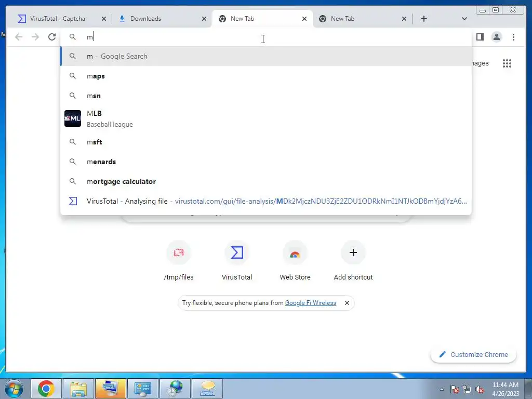Click the magnifier icon in the address bar

point(73,37)
